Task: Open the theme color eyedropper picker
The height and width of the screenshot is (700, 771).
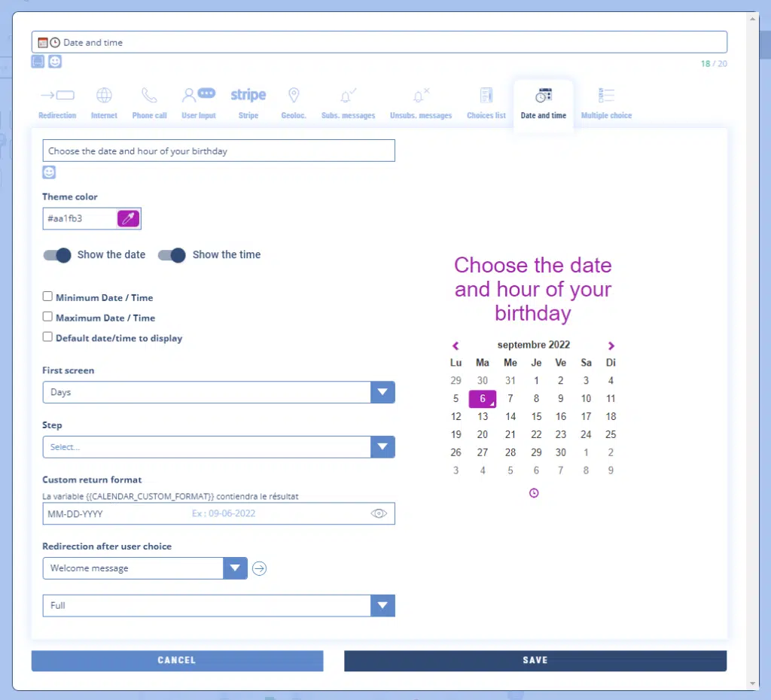Action: coord(129,219)
